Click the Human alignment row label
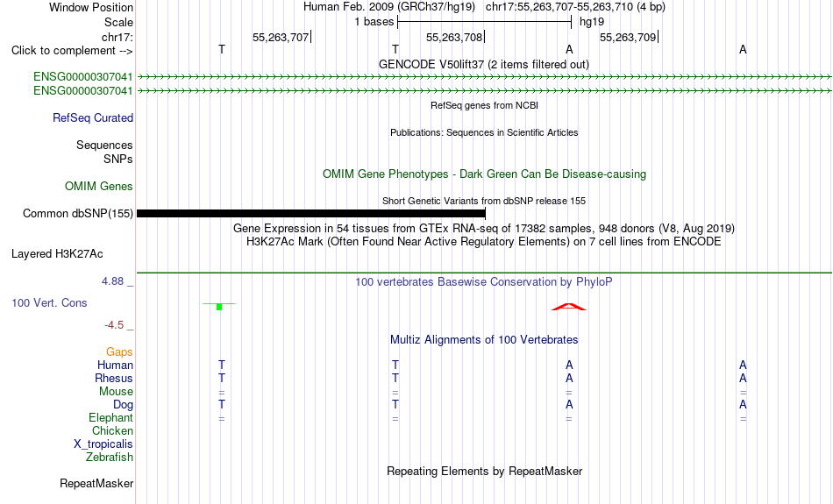 coord(115,366)
